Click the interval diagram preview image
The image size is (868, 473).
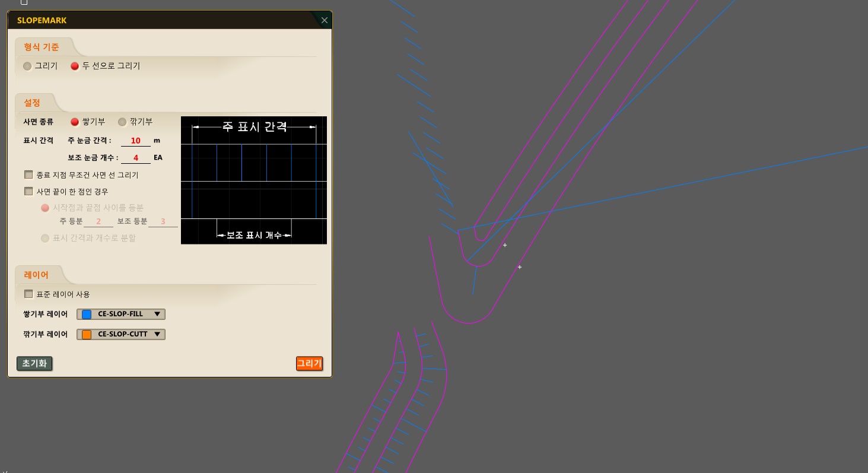(x=254, y=180)
